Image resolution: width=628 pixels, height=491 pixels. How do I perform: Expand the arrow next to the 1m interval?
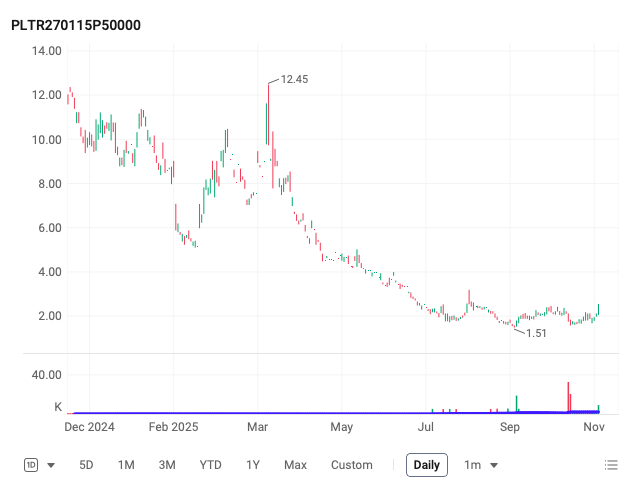click(x=493, y=465)
